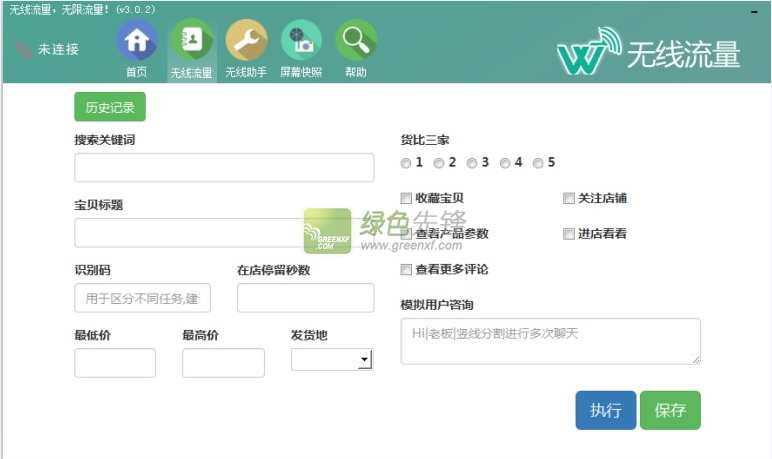772x459 pixels.
Task: Open 历史记录 history button
Action: 110,107
